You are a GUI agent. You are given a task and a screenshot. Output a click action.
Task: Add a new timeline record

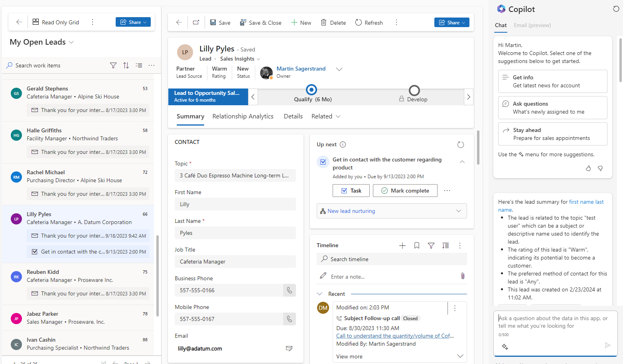point(402,246)
